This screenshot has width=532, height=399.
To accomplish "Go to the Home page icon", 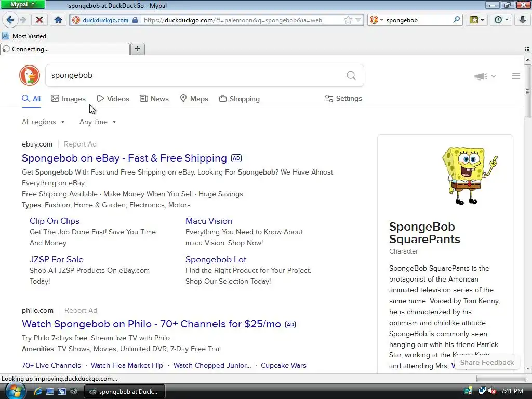I will coord(58,20).
